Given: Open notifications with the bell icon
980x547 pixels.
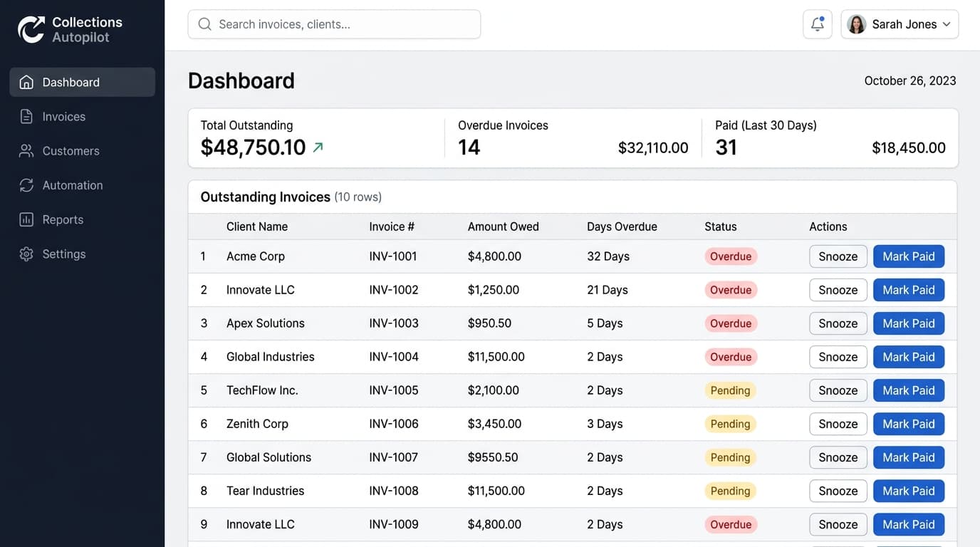Looking at the screenshot, I should [818, 24].
